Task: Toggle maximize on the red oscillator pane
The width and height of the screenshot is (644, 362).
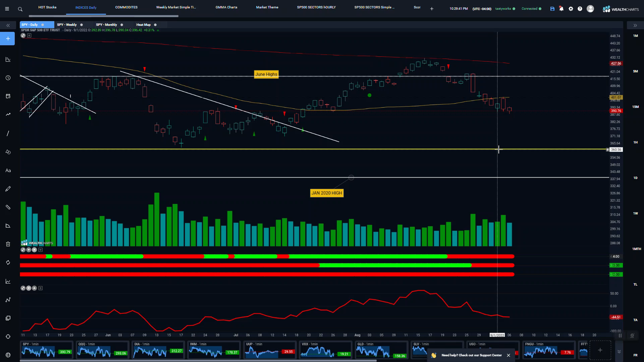Action: click(23, 288)
